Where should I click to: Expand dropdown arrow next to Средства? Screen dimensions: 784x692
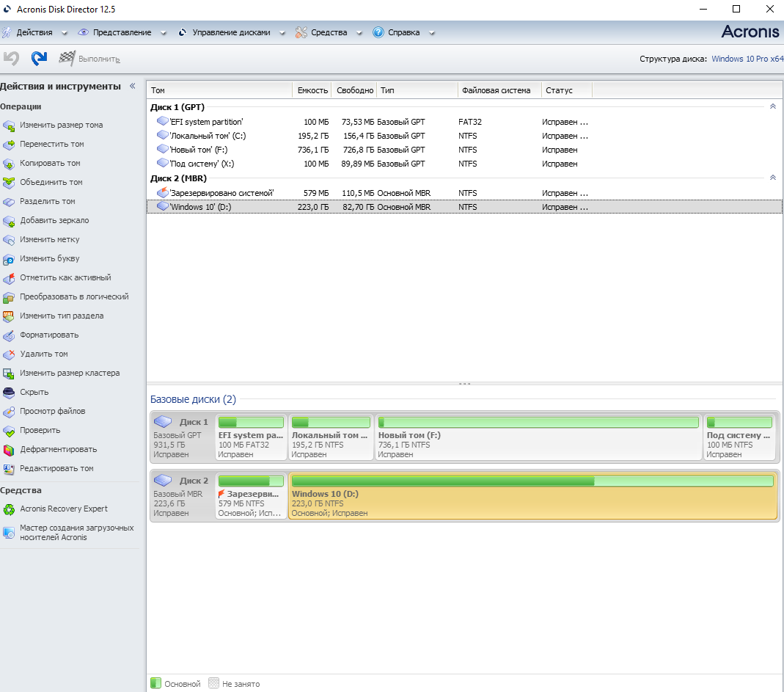(x=359, y=33)
